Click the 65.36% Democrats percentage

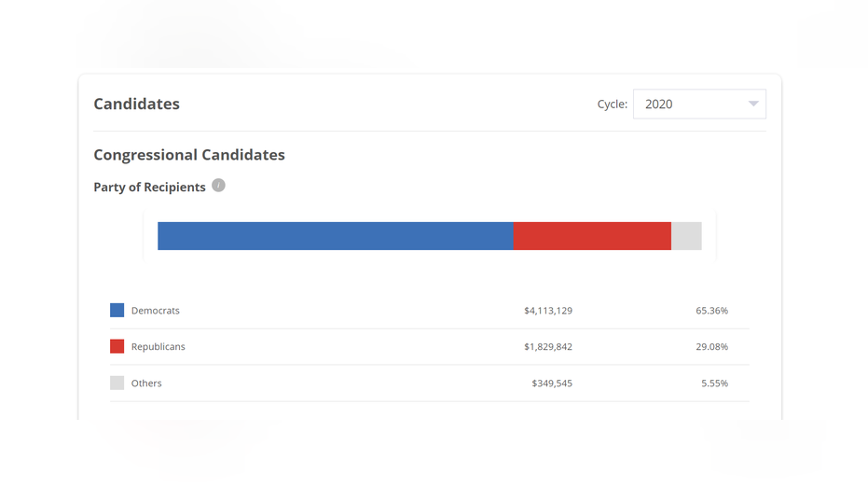pos(711,311)
